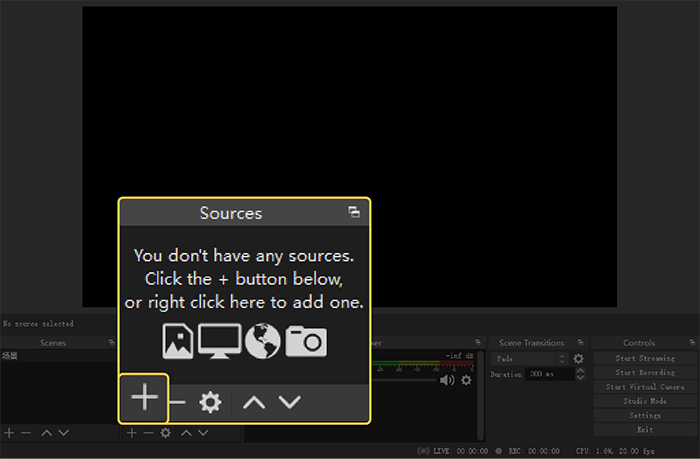Click the globe browser source icon
This screenshot has height=459, width=700.
click(x=264, y=341)
